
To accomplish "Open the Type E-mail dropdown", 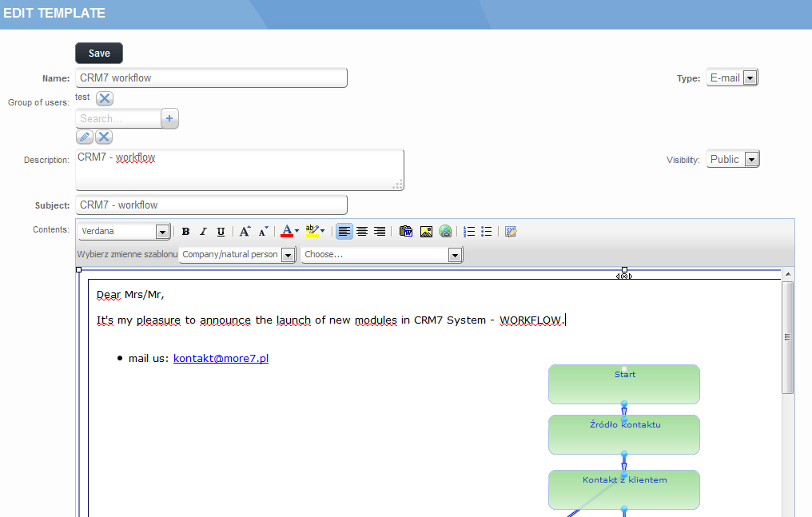I will 732,78.
